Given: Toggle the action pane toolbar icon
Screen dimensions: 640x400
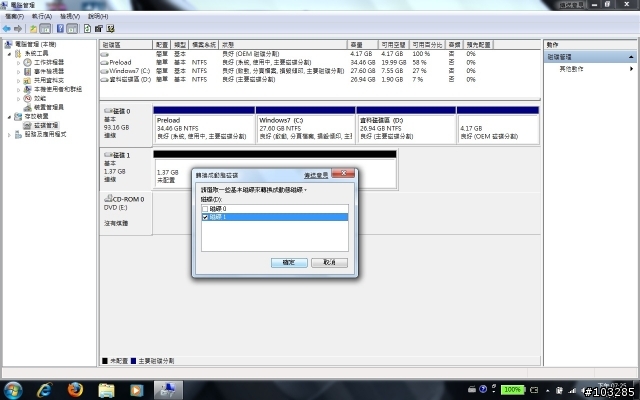Looking at the screenshot, I should (72, 29).
